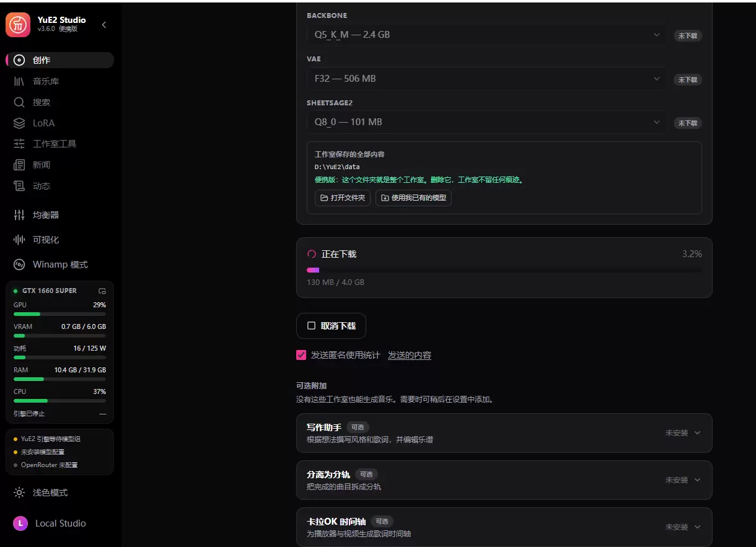Open the SHEETSAGE2 Q8_0 dropdown
This screenshot has width=756, height=547.
coord(486,122)
